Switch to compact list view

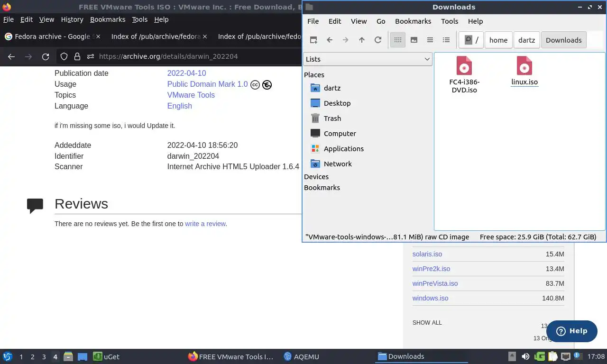click(x=430, y=40)
